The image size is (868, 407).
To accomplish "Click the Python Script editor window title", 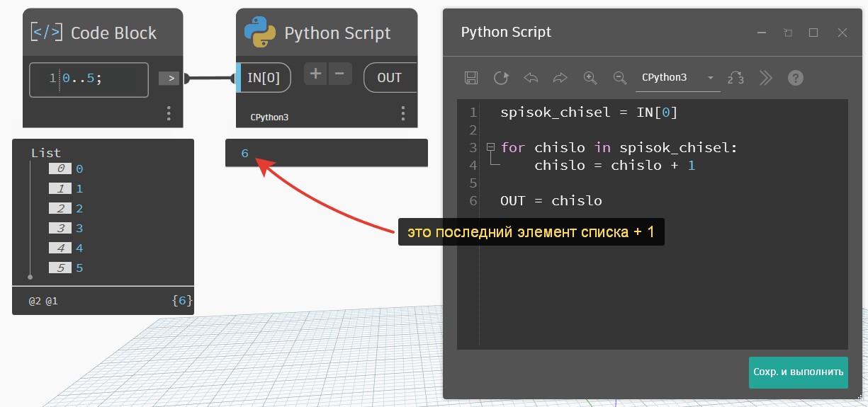I will (506, 32).
